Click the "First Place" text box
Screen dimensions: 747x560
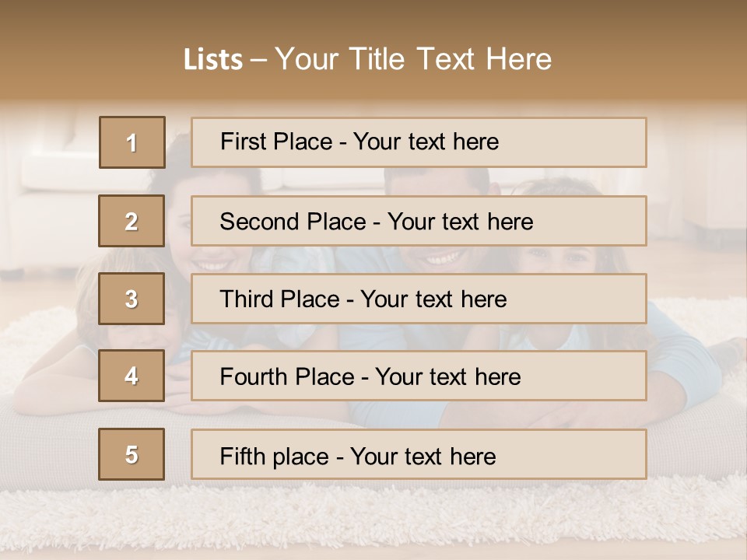[x=419, y=142]
